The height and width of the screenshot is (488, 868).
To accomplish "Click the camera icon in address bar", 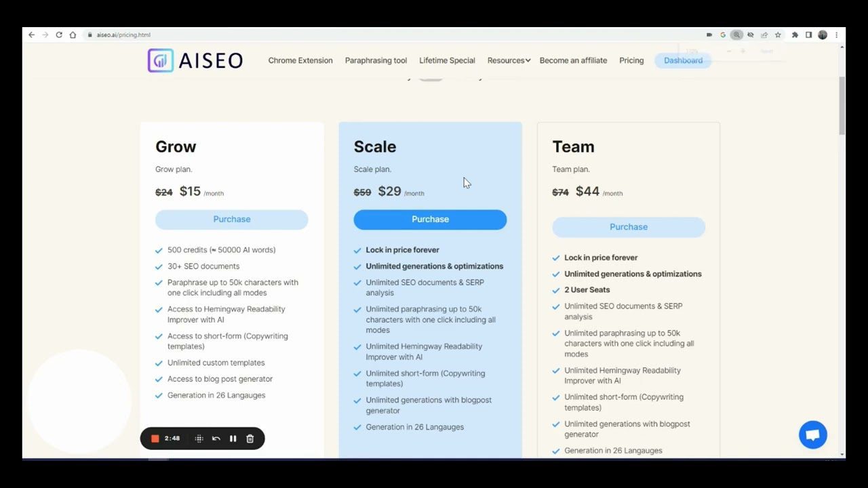I will pyautogui.click(x=709, y=35).
